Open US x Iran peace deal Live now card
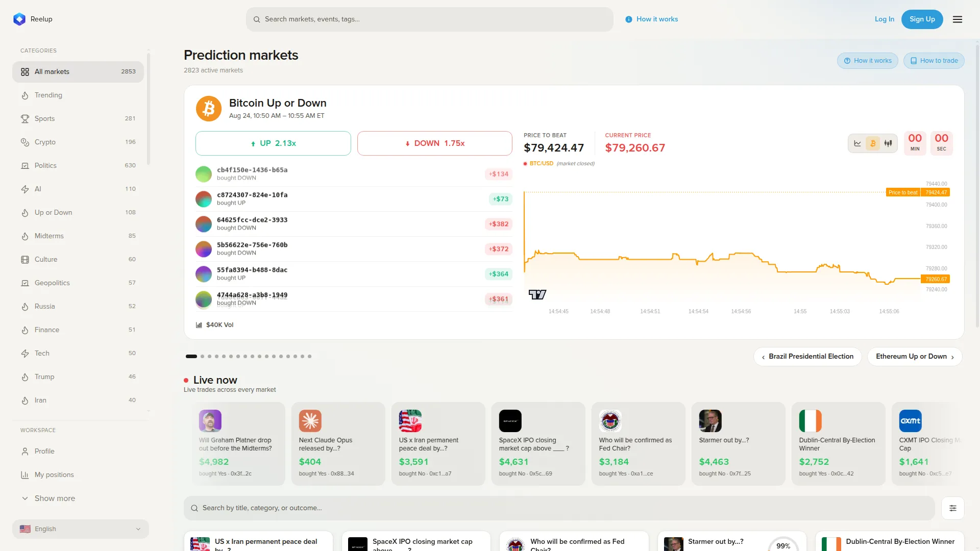 tap(438, 444)
